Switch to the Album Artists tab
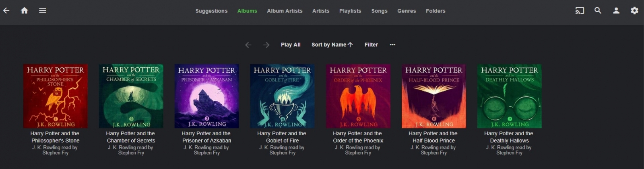The image size is (644, 169). tap(285, 11)
